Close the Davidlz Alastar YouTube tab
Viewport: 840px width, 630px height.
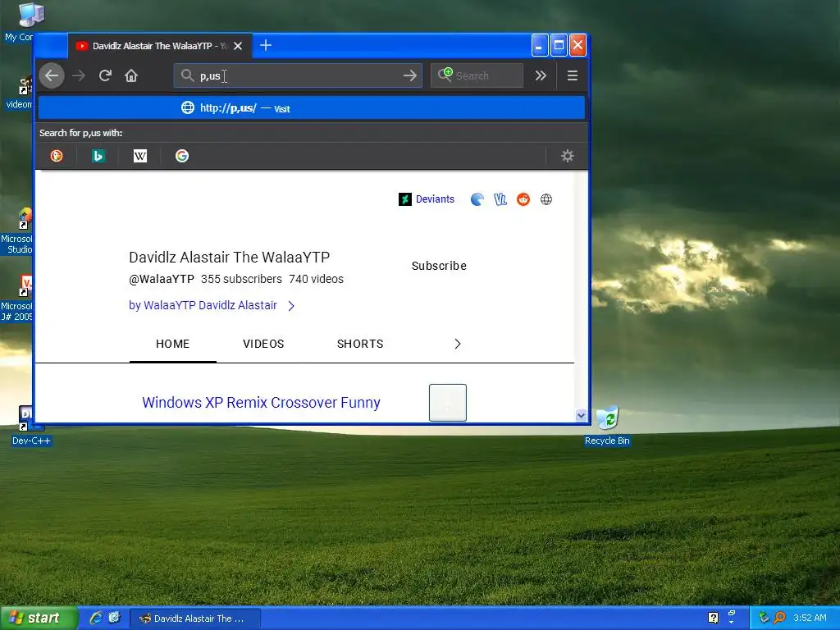click(x=238, y=46)
